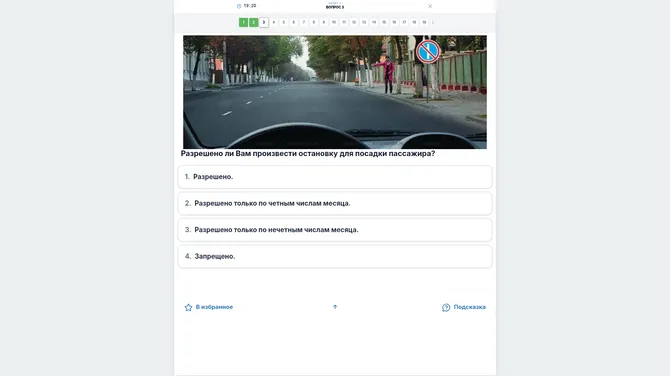Choose answer 2 'Разрешено только по четным числам месяца.'
Viewport: 670px width, 376px height.
pyautogui.click(x=335, y=203)
